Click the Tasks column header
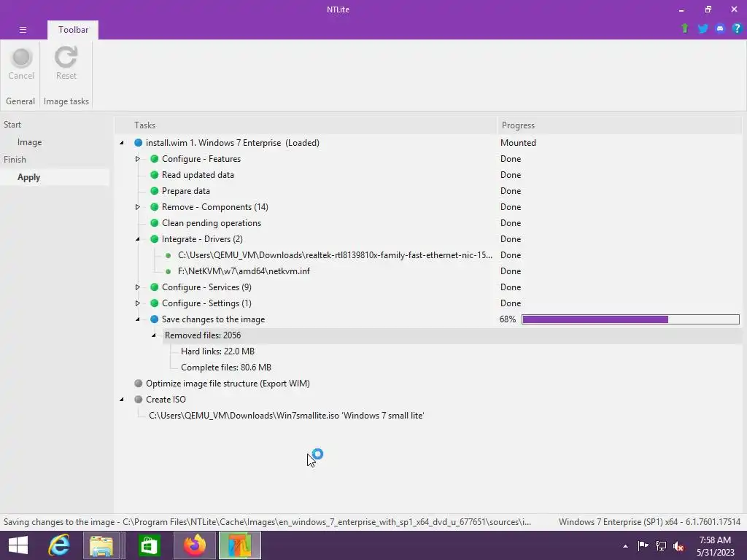Viewport: 747px width, 560px height. pos(306,125)
